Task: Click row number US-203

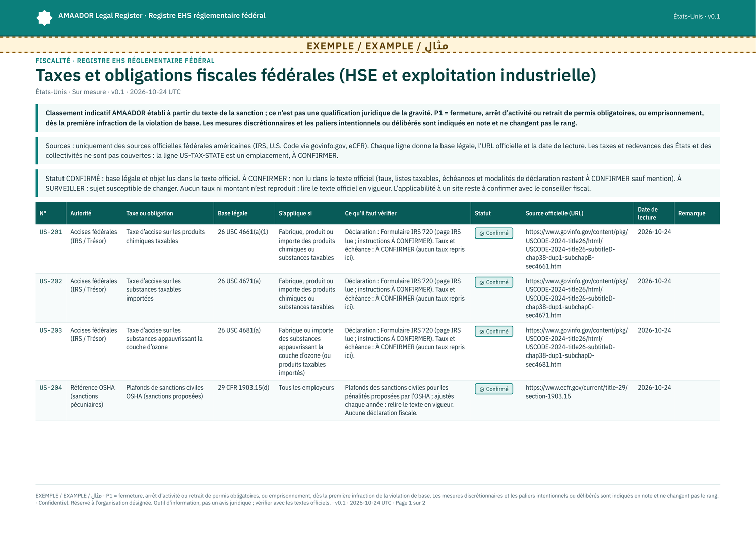Action: pos(51,331)
